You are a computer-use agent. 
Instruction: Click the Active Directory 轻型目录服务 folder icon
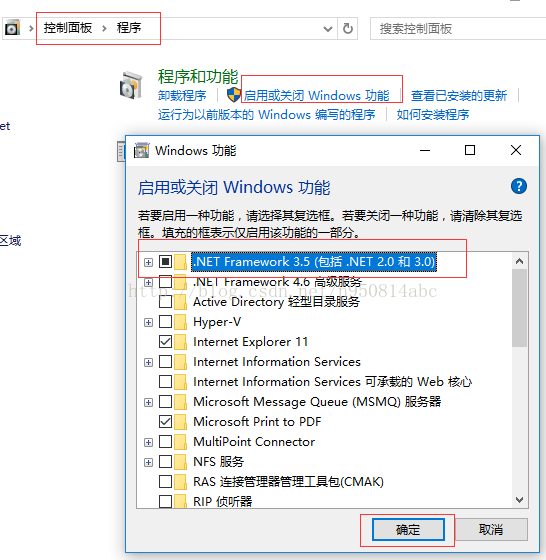coord(181,301)
